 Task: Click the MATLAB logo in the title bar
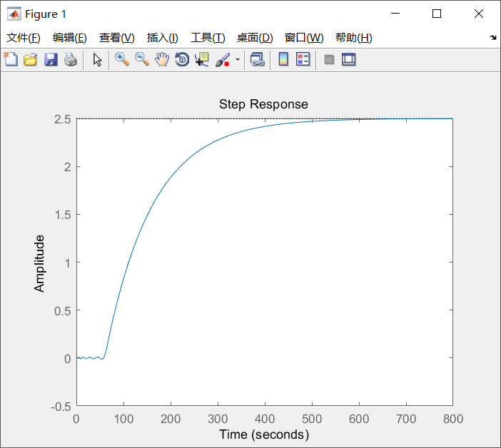tap(14, 14)
